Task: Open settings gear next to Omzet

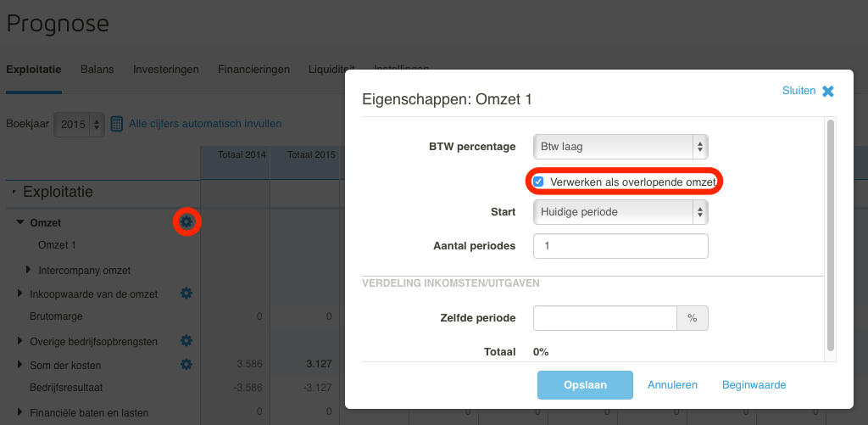Action: click(186, 222)
